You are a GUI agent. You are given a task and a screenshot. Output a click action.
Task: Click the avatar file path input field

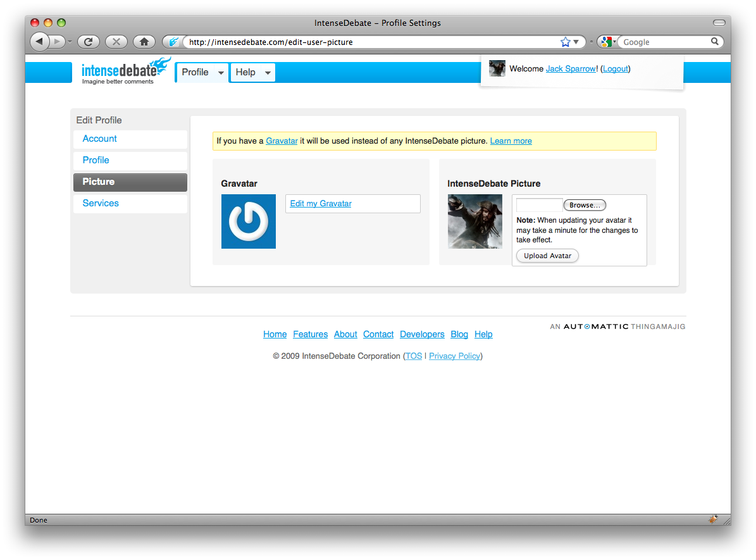click(x=539, y=205)
